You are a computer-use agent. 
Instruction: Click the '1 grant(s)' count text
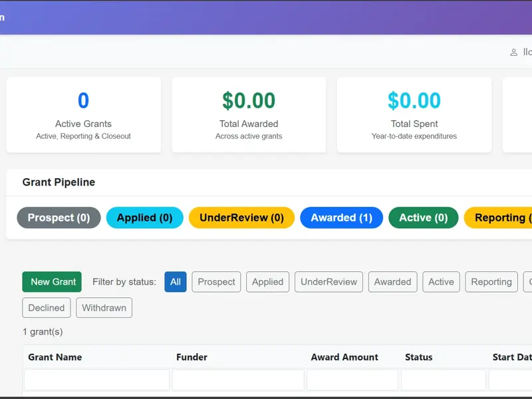(43, 331)
